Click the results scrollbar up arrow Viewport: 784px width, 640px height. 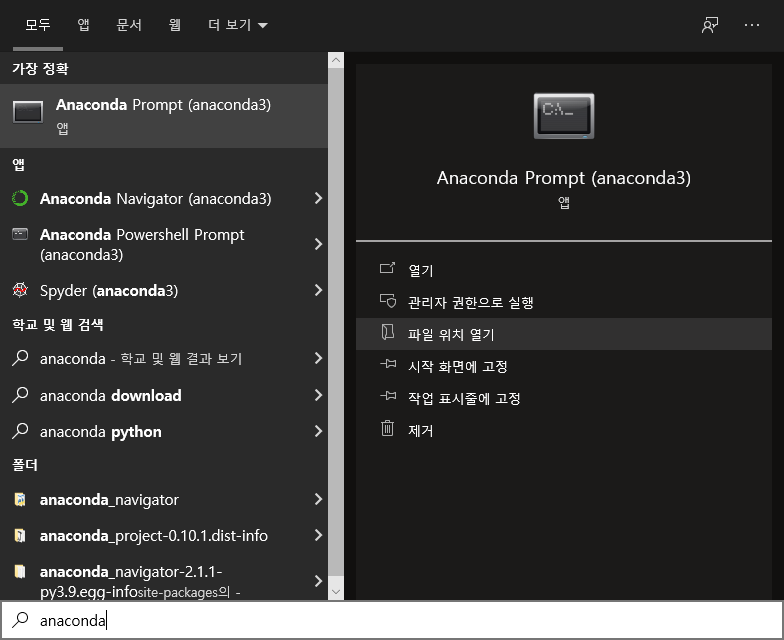336,60
